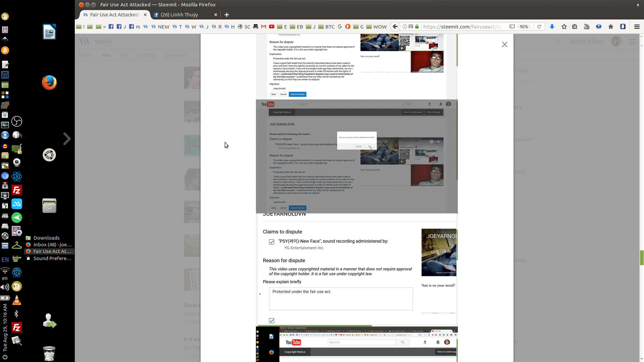Select Fair Use Act window in task list

click(49, 251)
